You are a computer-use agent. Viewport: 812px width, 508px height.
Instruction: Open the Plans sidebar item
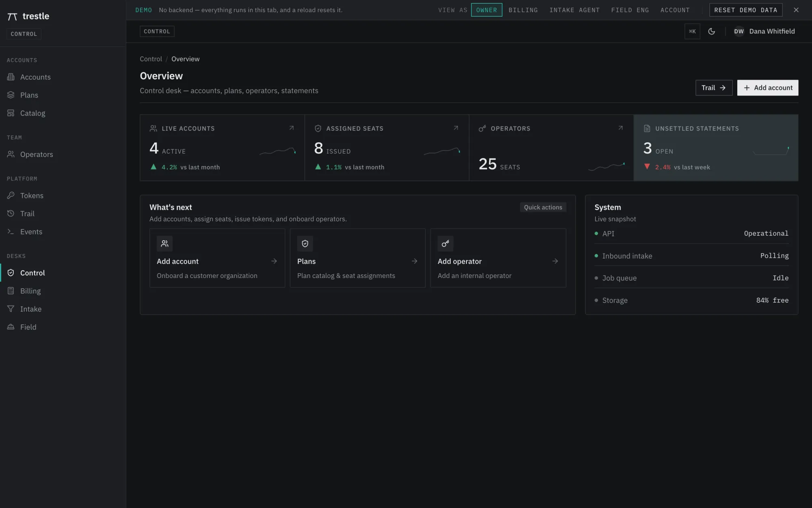[63, 95]
